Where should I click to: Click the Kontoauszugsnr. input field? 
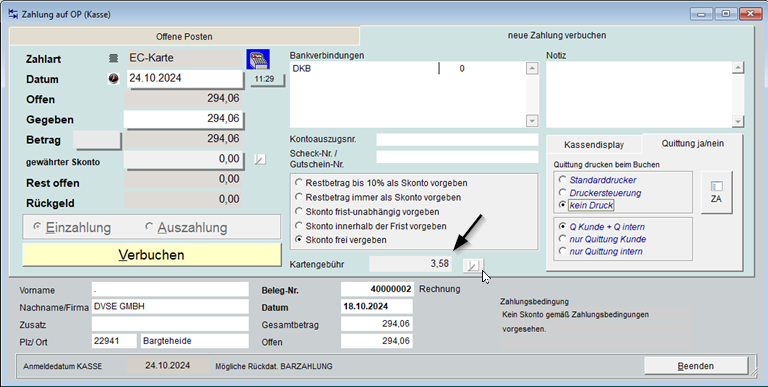pos(457,140)
